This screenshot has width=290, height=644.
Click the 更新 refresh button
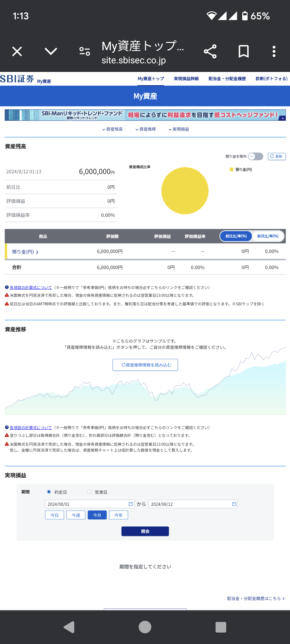pos(277,156)
